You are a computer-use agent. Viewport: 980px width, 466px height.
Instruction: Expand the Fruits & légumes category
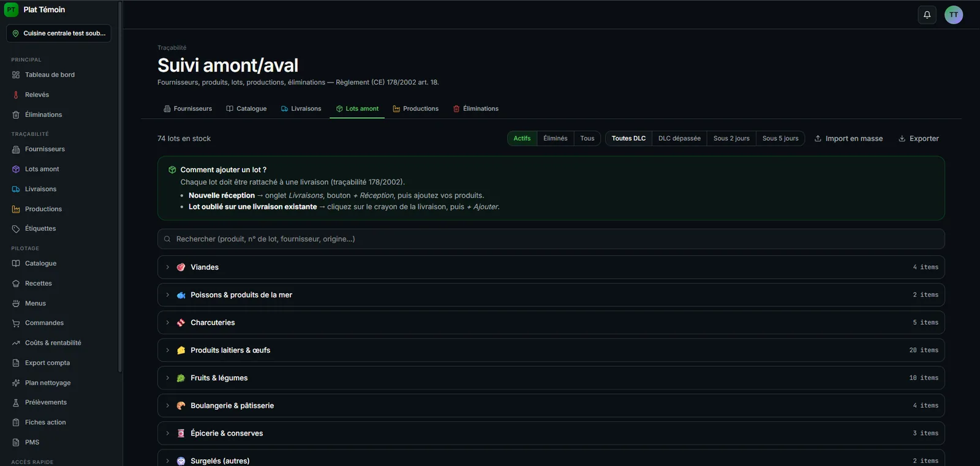pos(551,378)
